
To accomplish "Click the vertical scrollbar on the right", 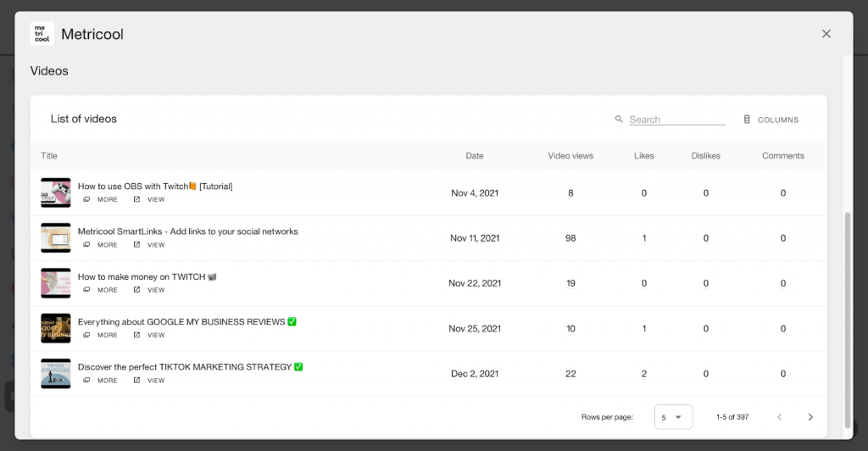I will [847, 320].
